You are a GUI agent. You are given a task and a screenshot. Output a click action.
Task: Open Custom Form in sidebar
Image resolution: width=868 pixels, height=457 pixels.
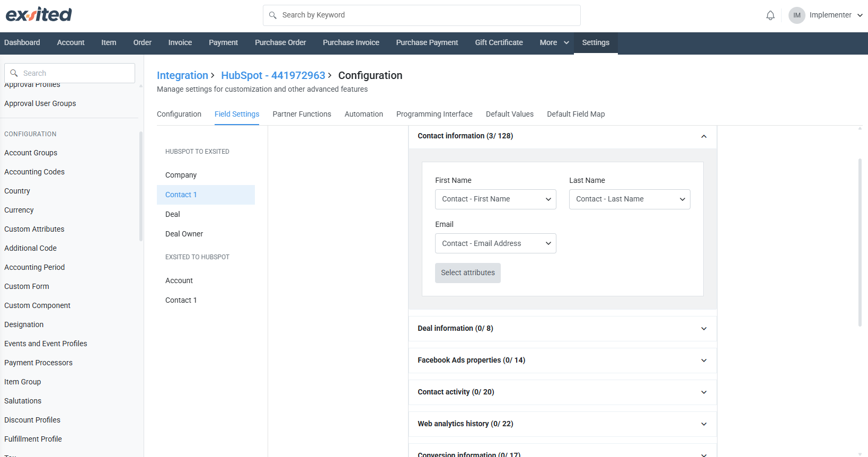(26, 286)
